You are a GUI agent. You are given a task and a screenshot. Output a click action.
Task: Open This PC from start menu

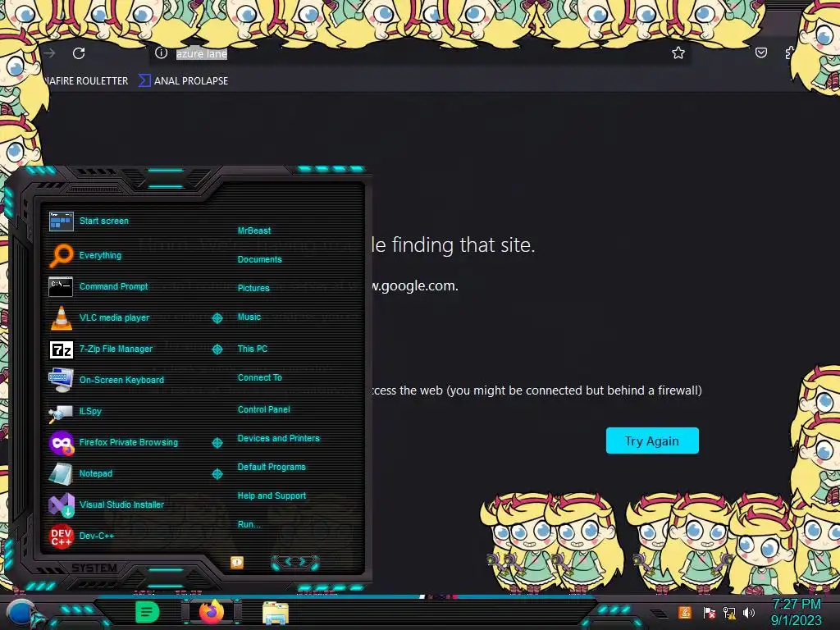click(x=253, y=349)
